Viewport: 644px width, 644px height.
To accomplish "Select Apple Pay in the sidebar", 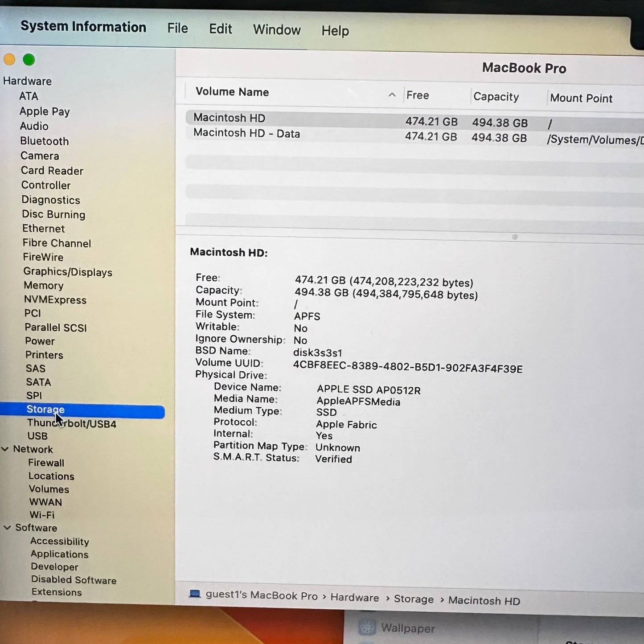I will 45,111.
